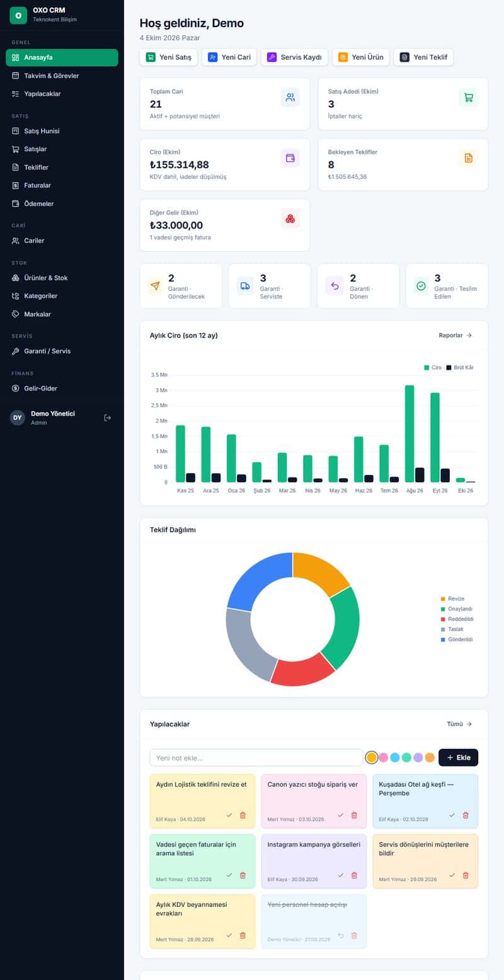Screen dimensions: 504x980
Task: Toggle the Brüt Kâr legend entry
Action: pyautogui.click(x=460, y=367)
